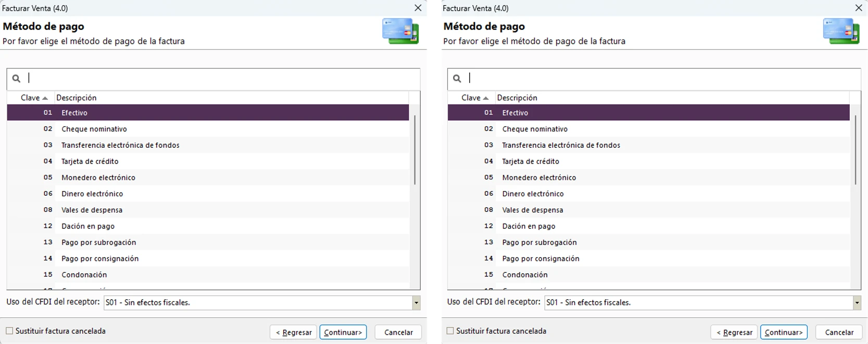Image resolution: width=868 pixels, height=344 pixels.
Task: Click Cancelar button in left window
Action: click(398, 332)
